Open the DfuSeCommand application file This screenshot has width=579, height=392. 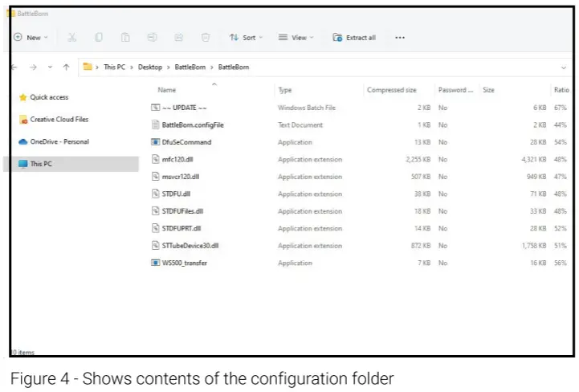click(x=186, y=142)
